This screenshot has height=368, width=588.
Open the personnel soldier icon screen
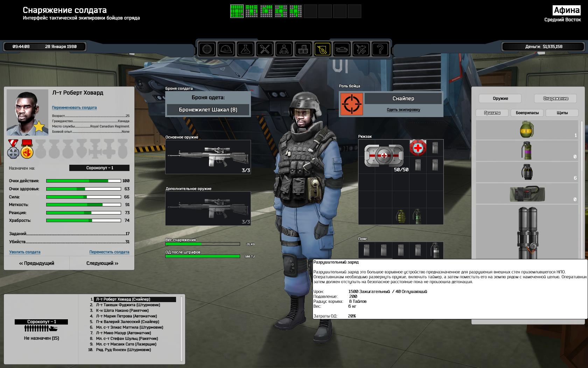point(284,49)
